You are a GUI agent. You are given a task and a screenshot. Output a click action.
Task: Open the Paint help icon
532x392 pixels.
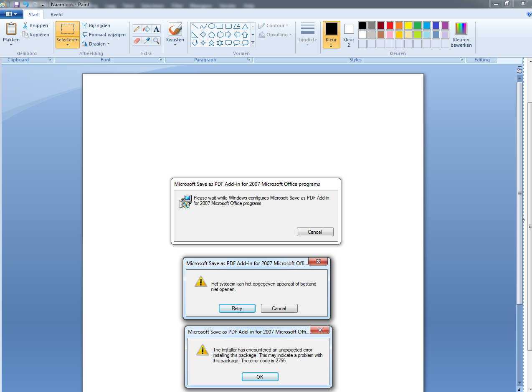[x=529, y=14]
